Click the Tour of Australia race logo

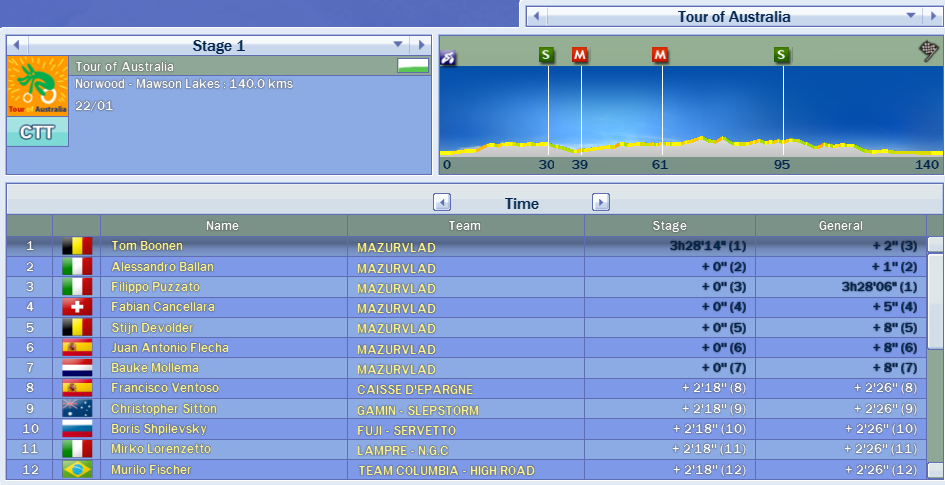click(x=38, y=86)
